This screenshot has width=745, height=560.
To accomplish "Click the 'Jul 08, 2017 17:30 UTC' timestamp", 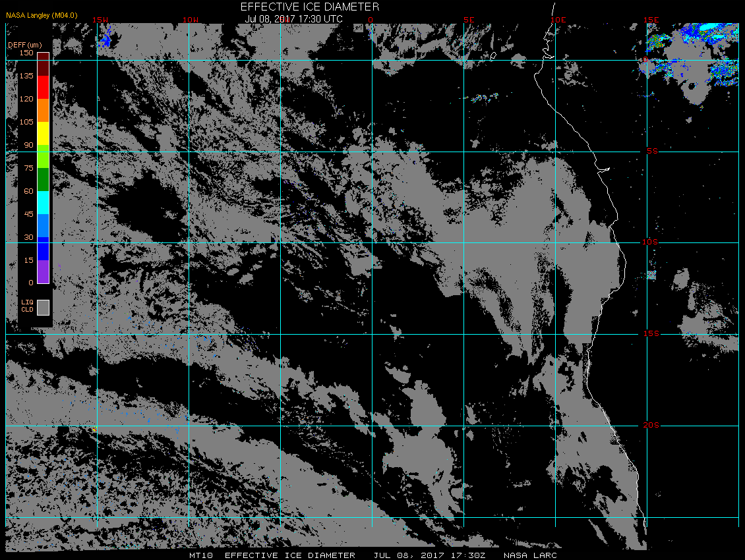I will [293, 19].
